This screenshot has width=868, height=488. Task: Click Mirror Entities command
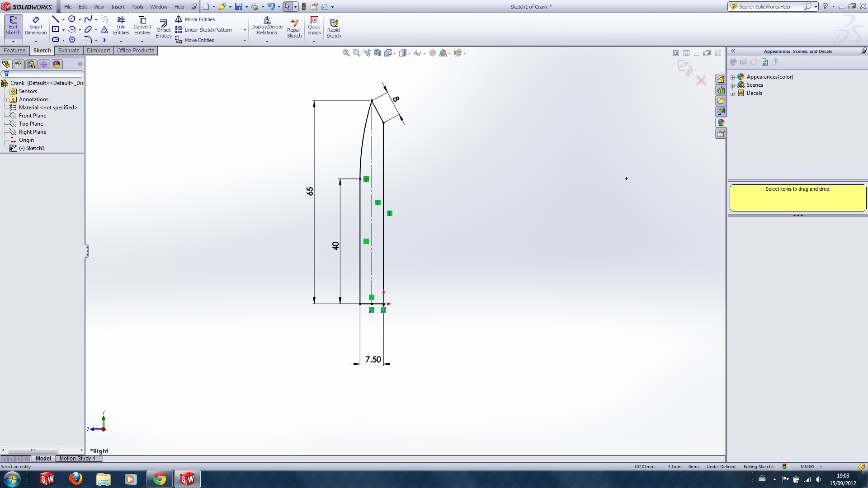click(x=199, y=19)
